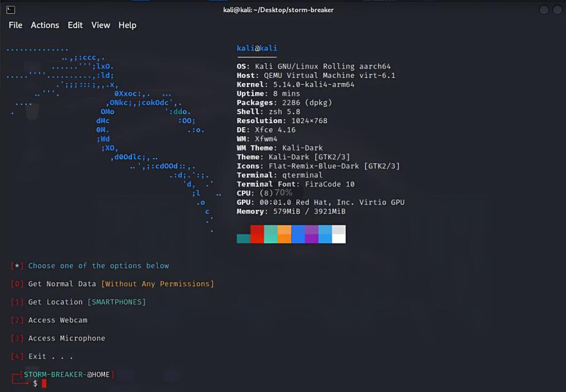Open the Edit menu
This screenshot has height=392, width=566.
[x=75, y=25]
